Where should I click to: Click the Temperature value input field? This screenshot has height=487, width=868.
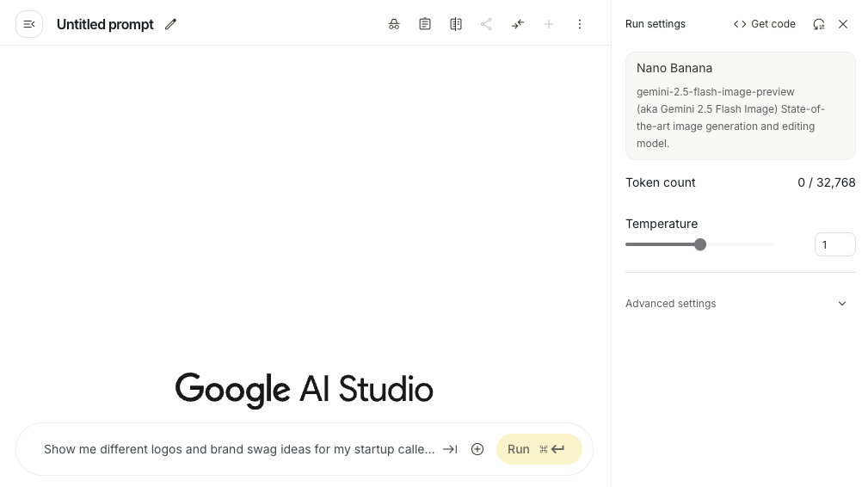[834, 244]
